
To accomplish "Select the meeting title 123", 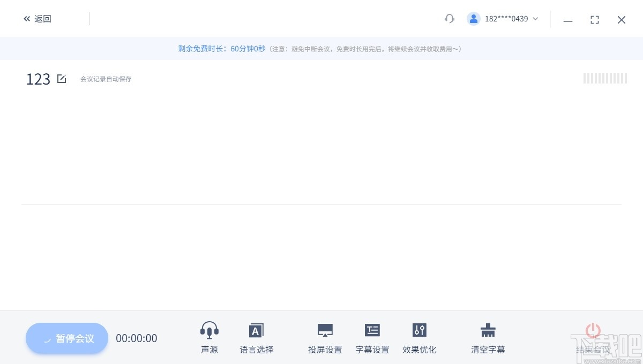I will pyautogui.click(x=38, y=79).
